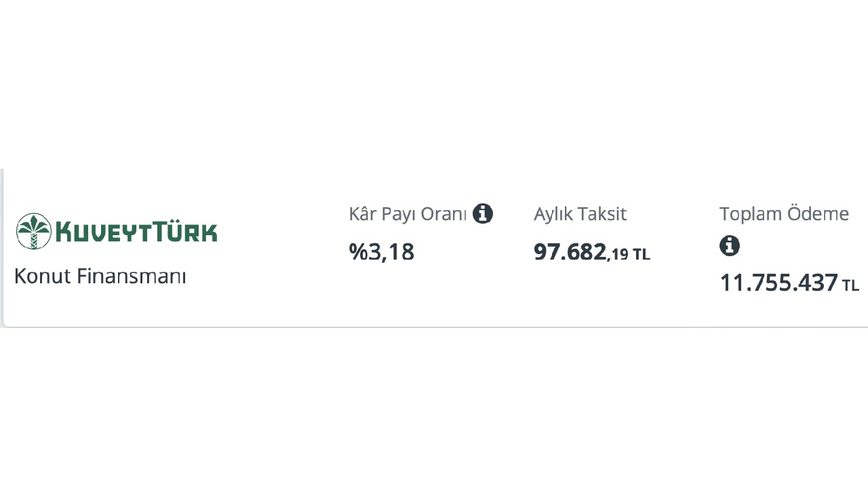Screen dimensions: 868x488
Task: Select the 11.755.437 total payment amount
Action: 778,283
